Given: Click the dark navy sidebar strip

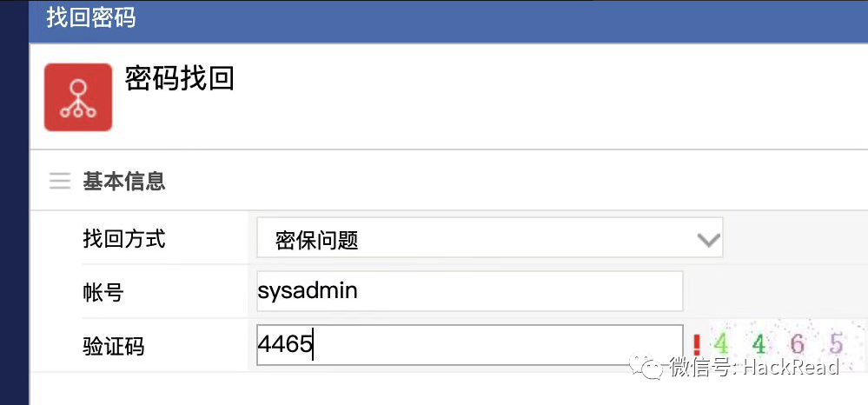Looking at the screenshot, I should [14, 202].
